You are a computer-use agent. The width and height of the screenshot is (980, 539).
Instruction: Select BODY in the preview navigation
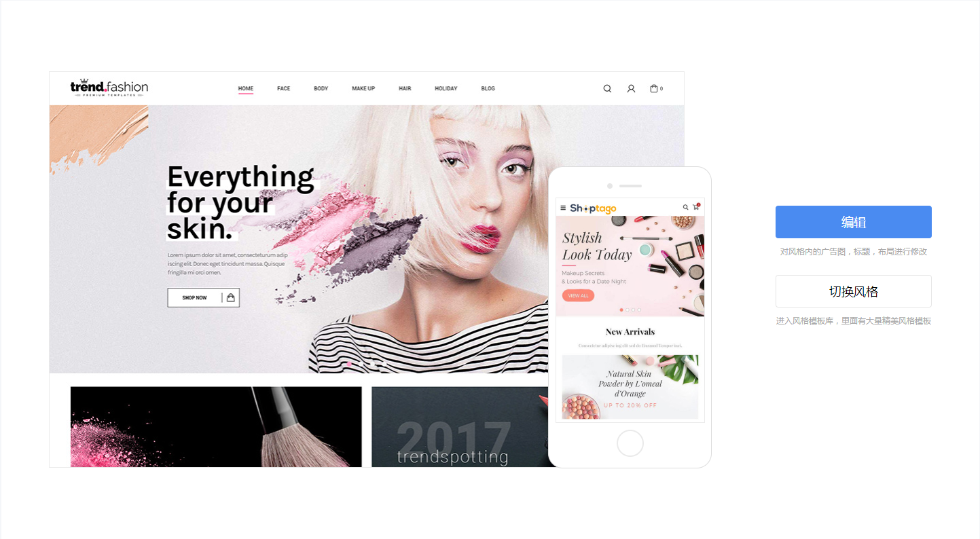(321, 88)
